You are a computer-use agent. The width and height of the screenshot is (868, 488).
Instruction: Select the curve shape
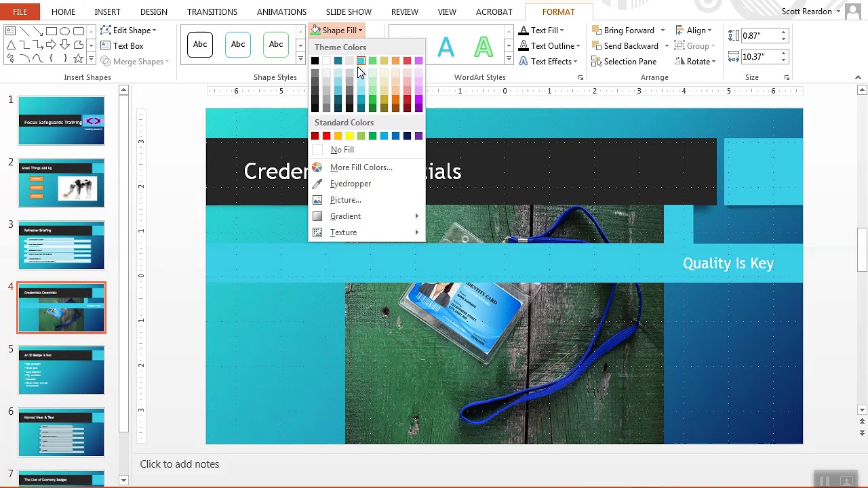(38, 58)
